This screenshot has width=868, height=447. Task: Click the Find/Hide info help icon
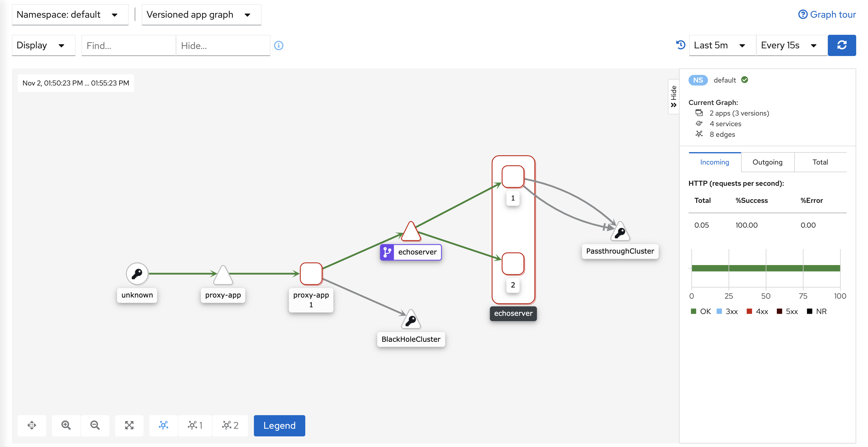pos(279,45)
